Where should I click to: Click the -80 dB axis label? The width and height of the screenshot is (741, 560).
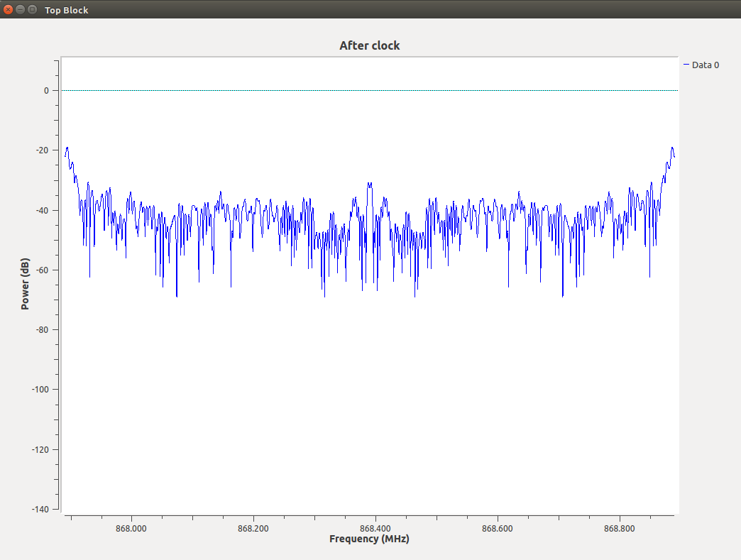click(42, 330)
